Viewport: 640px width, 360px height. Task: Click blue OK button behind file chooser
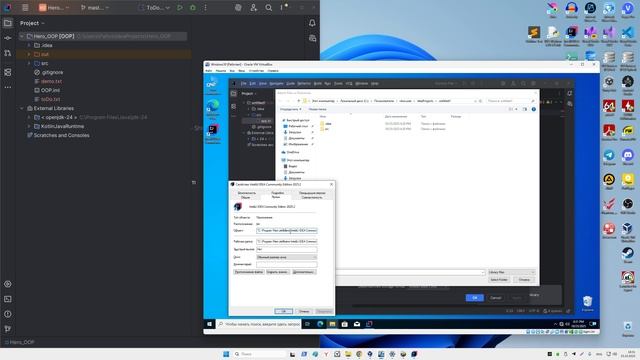pyautogui.click(x=475, y=298)
